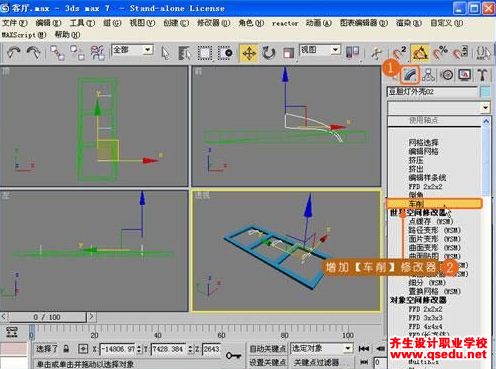Open Named Selection Sets icon

(483, 53)
